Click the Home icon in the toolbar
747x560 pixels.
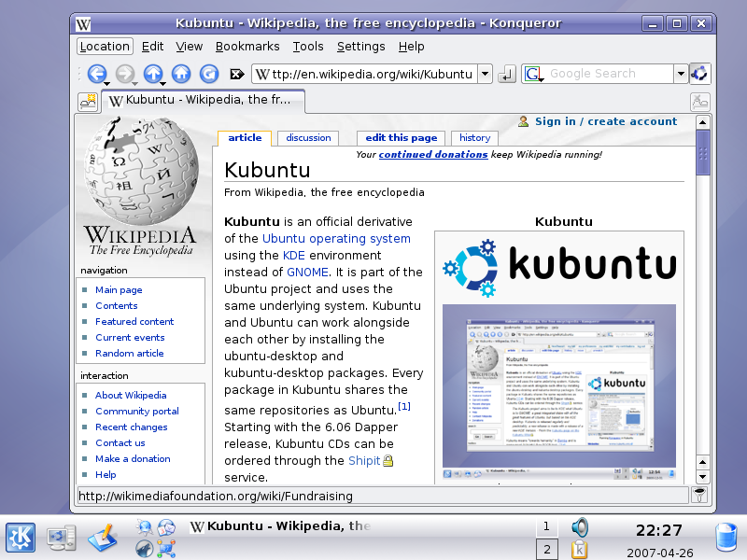pos(180,73)
